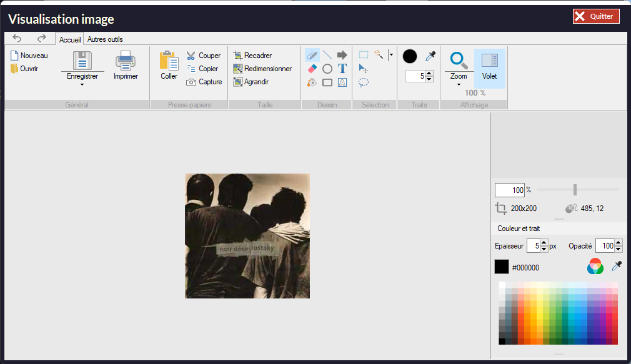The height and width of the screenshot is (364, 631).
Task: Pick the eraser tool in Dessin
Action: (x=312, y=69)
